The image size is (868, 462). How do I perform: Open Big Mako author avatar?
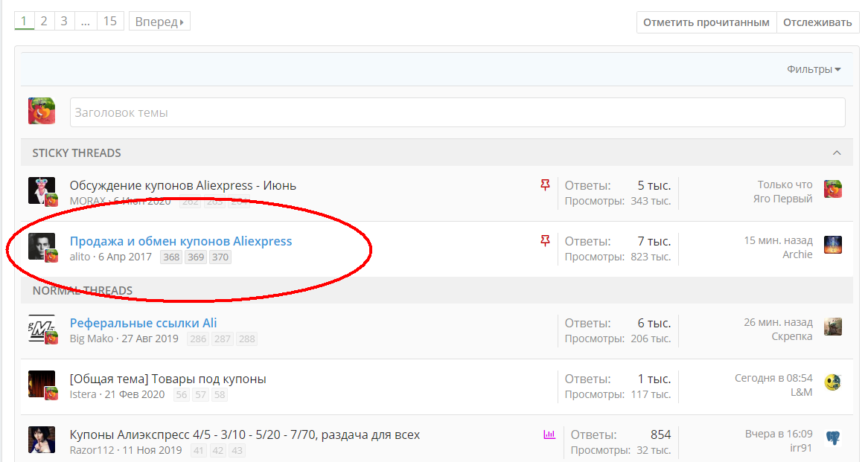[42, 329]
